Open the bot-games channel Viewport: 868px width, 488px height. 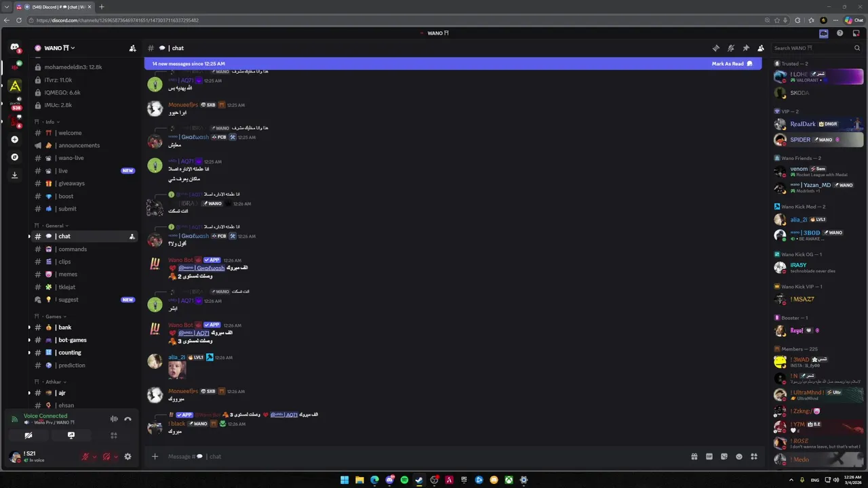[x=84, y=340]
